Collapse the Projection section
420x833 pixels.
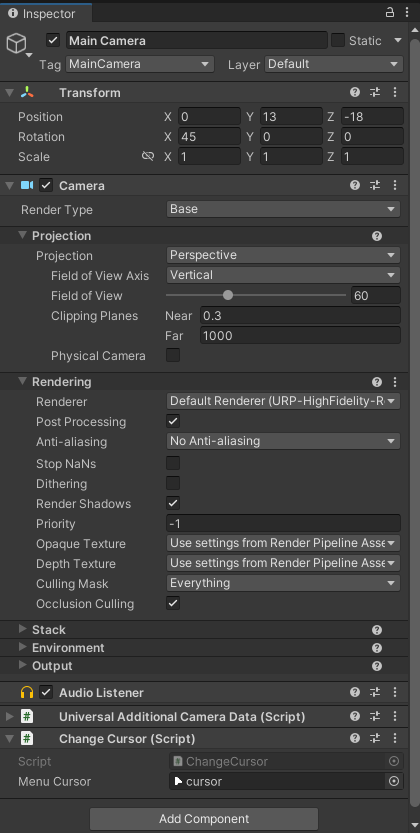[x=22, y=235]
